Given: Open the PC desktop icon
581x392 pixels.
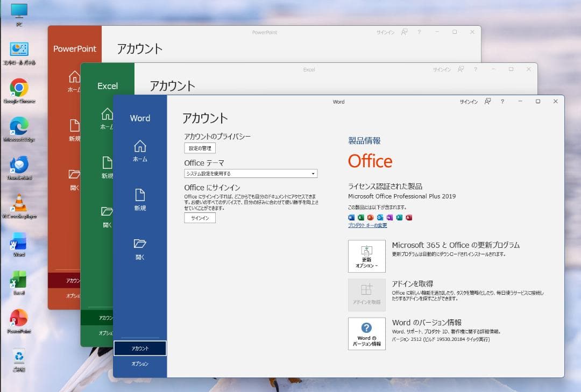Looking at the screenshot, I should [x=19, y=14].
